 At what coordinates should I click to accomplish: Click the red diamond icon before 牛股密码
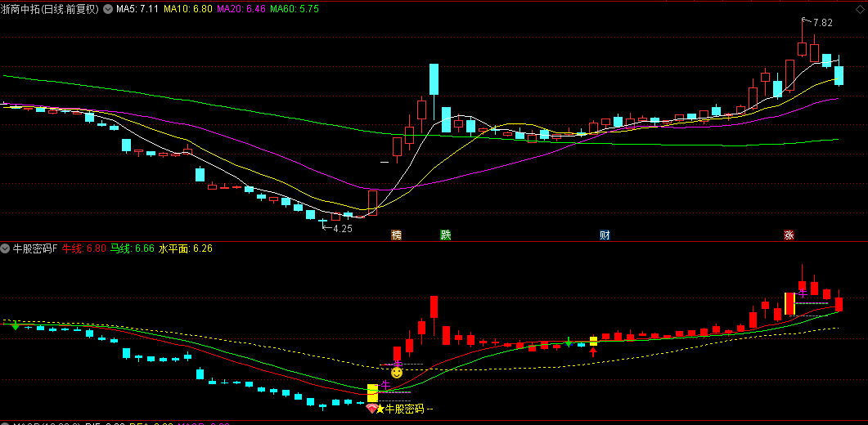371,409
